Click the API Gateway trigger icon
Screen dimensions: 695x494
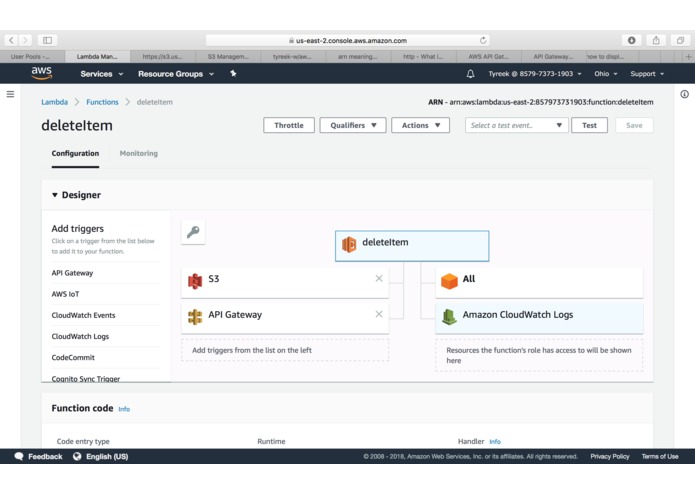click(195, 317)
